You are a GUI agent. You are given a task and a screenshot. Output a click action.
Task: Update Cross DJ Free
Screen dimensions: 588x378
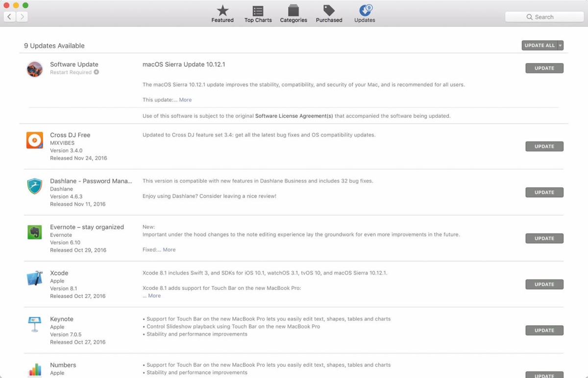click(x=544, y=146)
